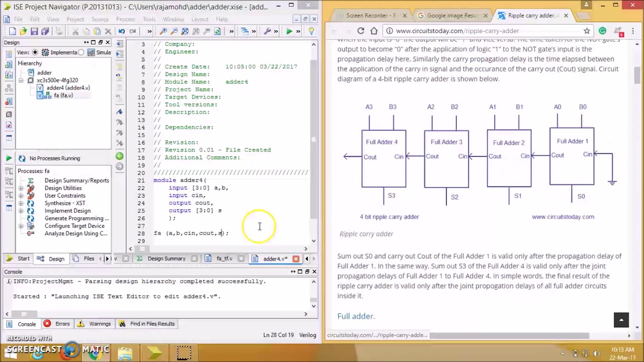Viewport: 644px width, 362px height.
Task: Click the Undo arrow in the ISE toolbar
Action: [121, 31]
